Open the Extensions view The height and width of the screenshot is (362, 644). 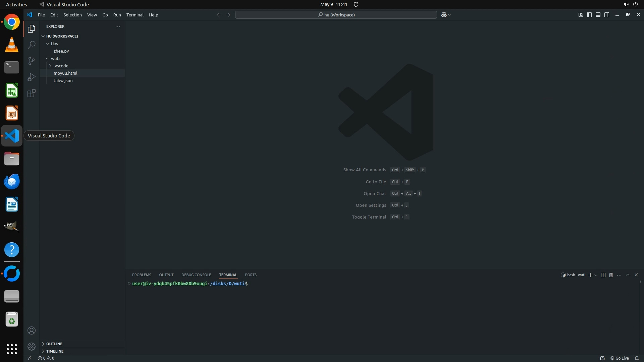point(32,93)
